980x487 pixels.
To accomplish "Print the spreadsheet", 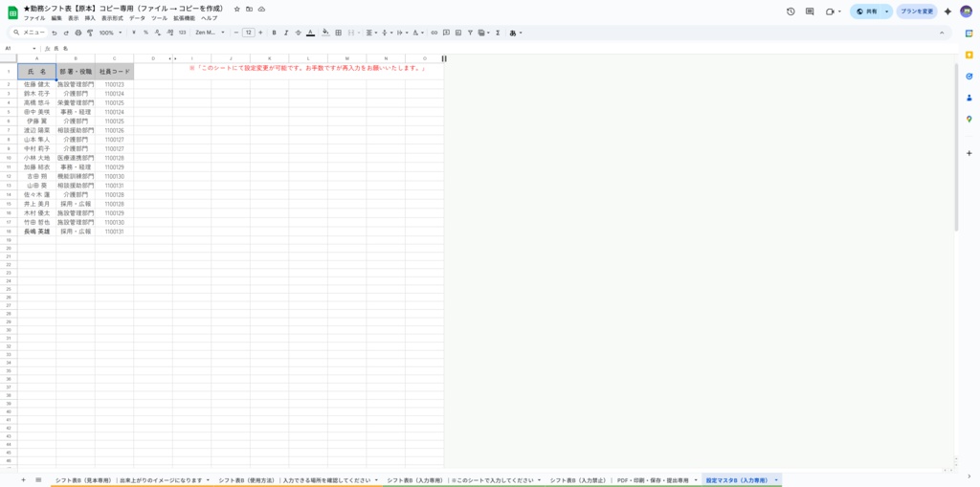I will 78,33.
